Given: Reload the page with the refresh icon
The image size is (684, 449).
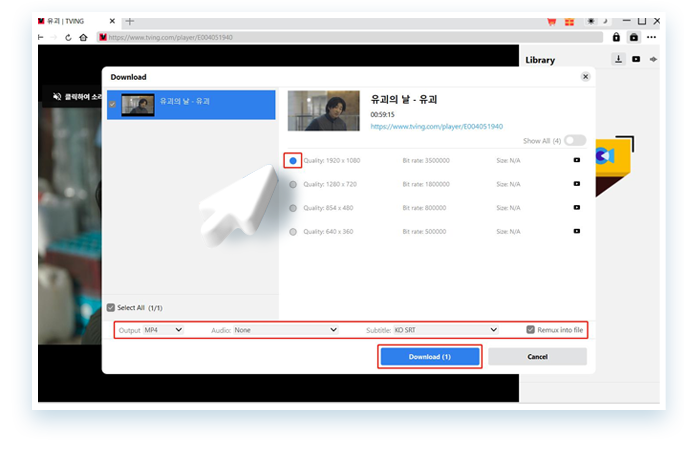Looking at the screenshot, I should tap(68, 38).
